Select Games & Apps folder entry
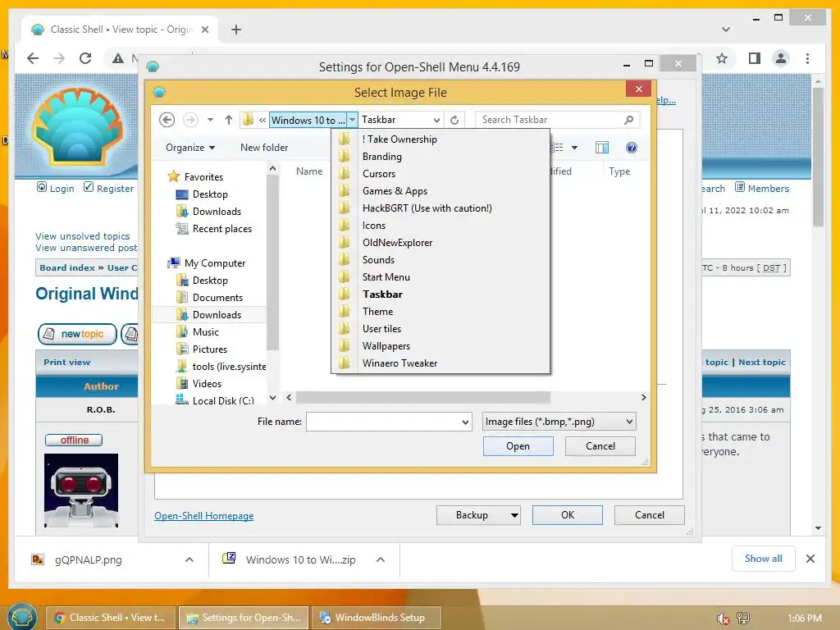Image resolution: width=840 pixels, height=630 pixels. click(395, 190)
